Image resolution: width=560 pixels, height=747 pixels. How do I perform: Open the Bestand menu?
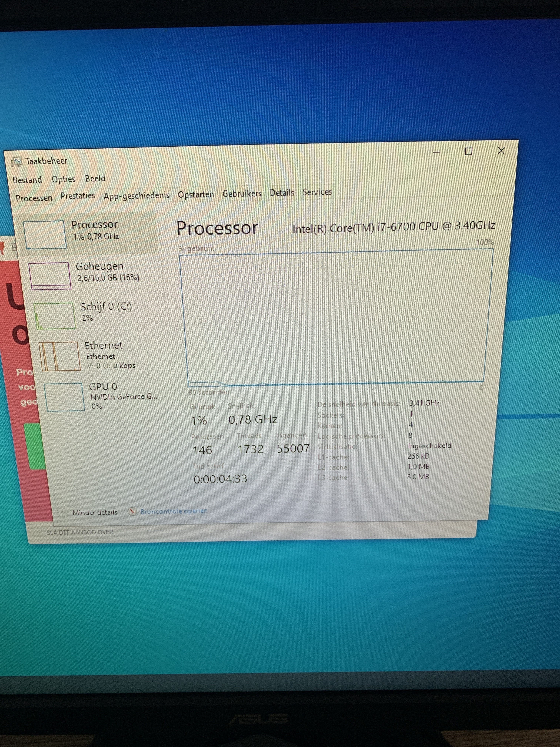[x=27, y=180]
